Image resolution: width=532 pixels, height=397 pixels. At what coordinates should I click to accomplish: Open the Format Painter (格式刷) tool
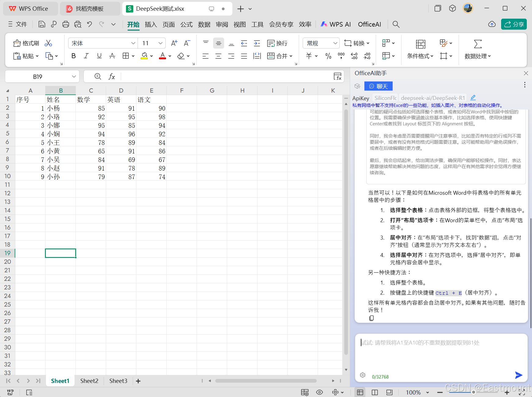[26, 43]
